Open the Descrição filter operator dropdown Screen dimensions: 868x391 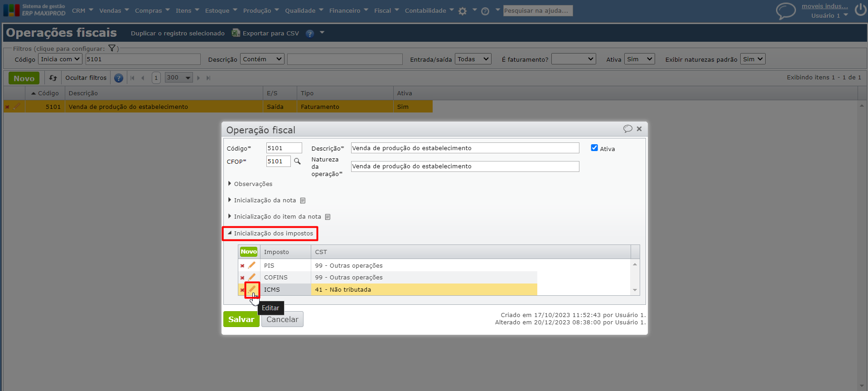point(262,59)
